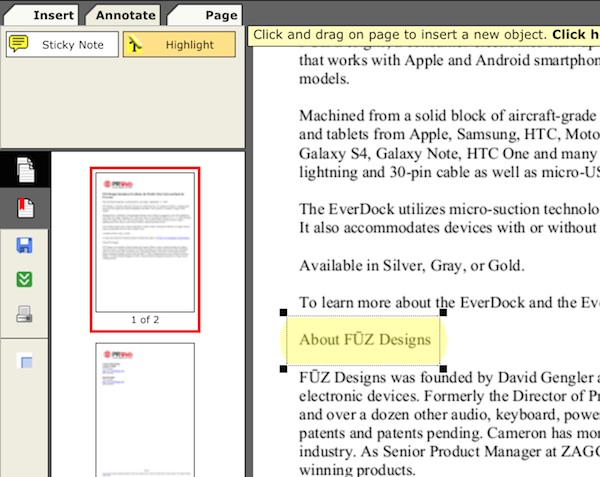Click the line starting "It also accommodates devices"
600x477 pixels.
(449, 228)
